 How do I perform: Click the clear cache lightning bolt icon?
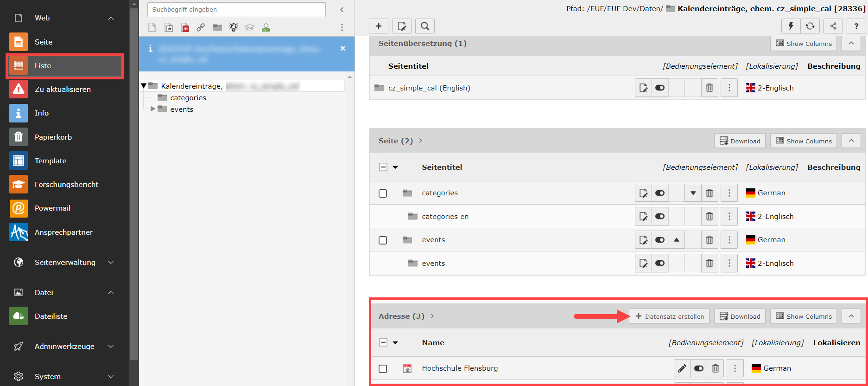coord(791,26)
